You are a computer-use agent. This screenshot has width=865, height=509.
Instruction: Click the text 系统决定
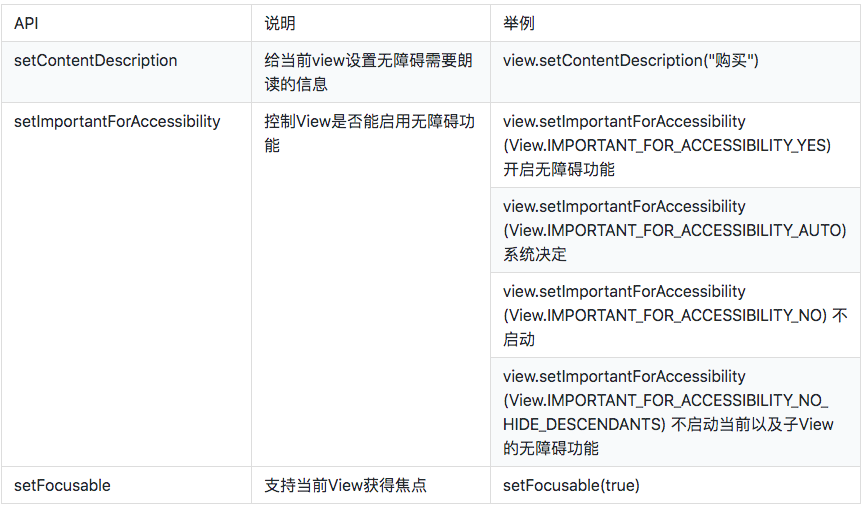click(535, 254)
